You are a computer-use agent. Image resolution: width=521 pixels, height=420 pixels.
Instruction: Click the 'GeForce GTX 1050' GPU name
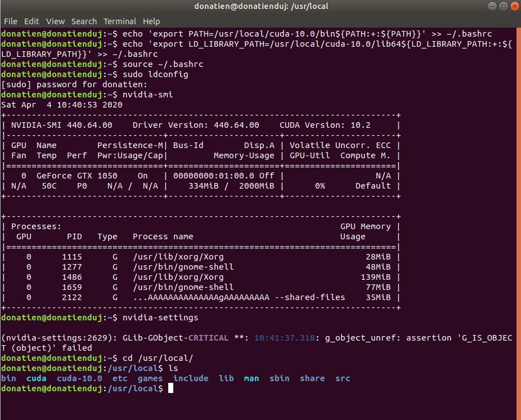(x=77, y=176)
